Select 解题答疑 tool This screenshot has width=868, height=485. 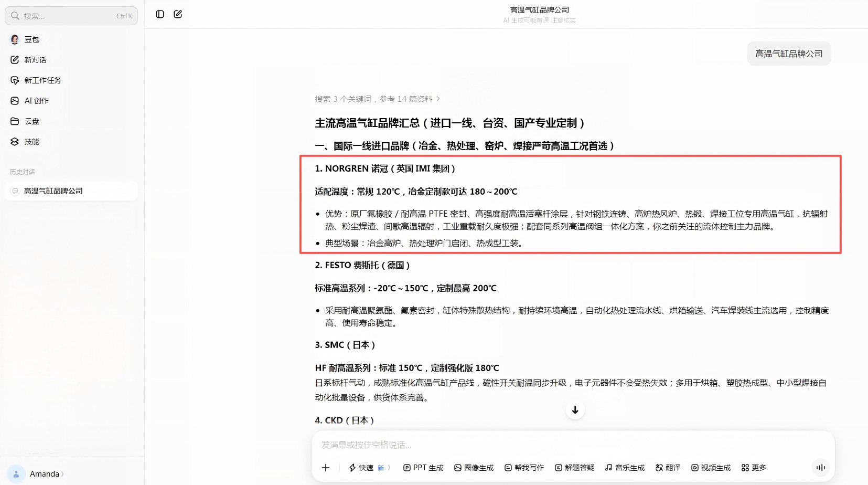coord(575,468)
